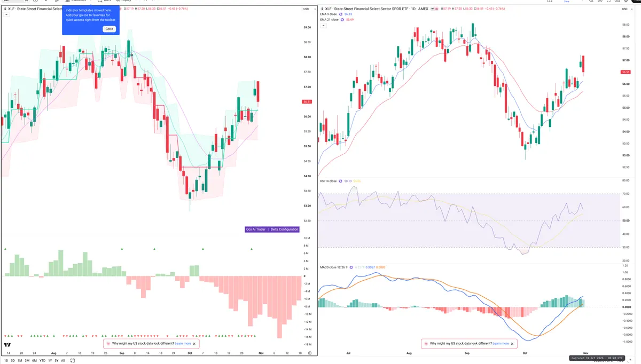Follow Learn more link on left chart notice
The height and width of the screenshot is (364, 641).
coord(183,344)
